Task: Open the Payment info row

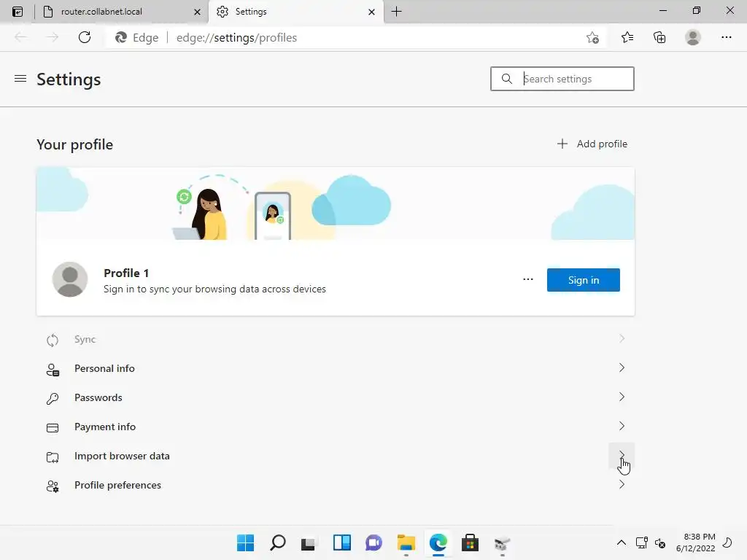Action: click(336, 427)
